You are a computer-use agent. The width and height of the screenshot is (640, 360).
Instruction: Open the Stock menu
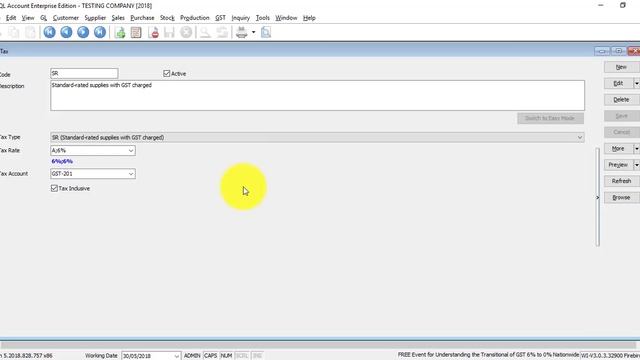pos(167,18)
